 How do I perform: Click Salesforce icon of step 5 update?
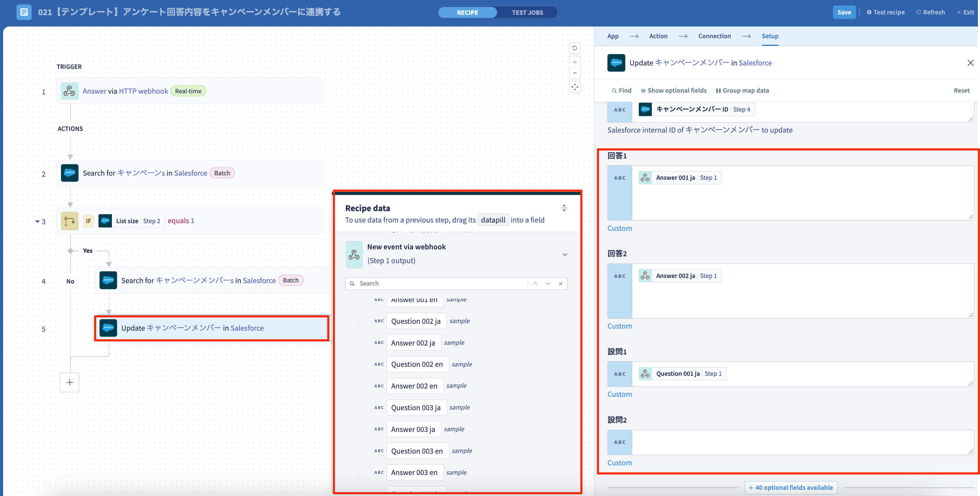point(108,328)
